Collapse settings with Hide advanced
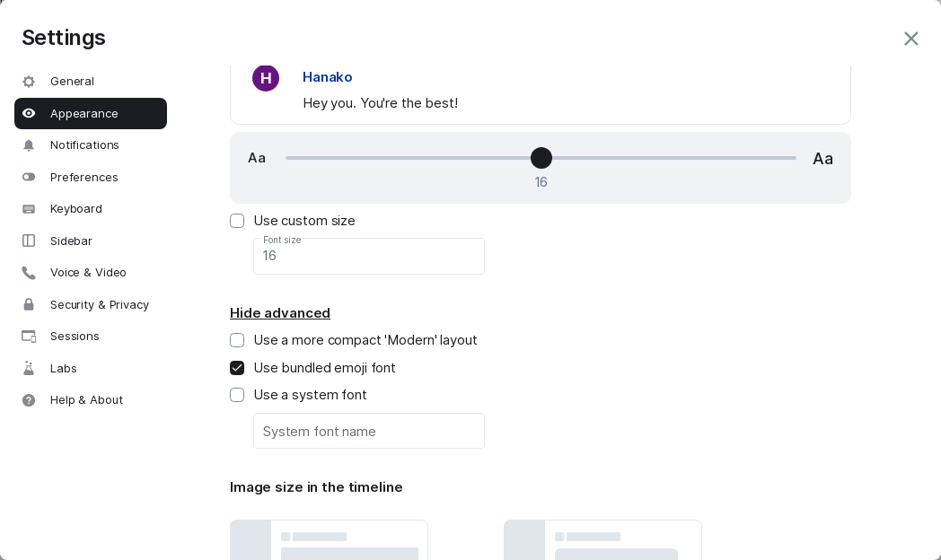This screenshot has width=941, height=560. 280,313
